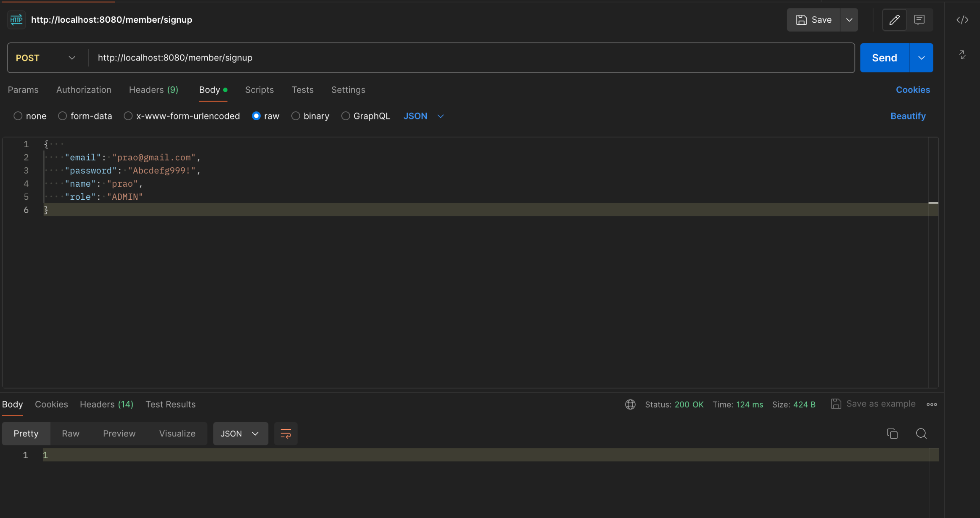Select the binary body option
The height and width of the screenshot is (518, 980).
pyautogui.click(x=296, y=116)
